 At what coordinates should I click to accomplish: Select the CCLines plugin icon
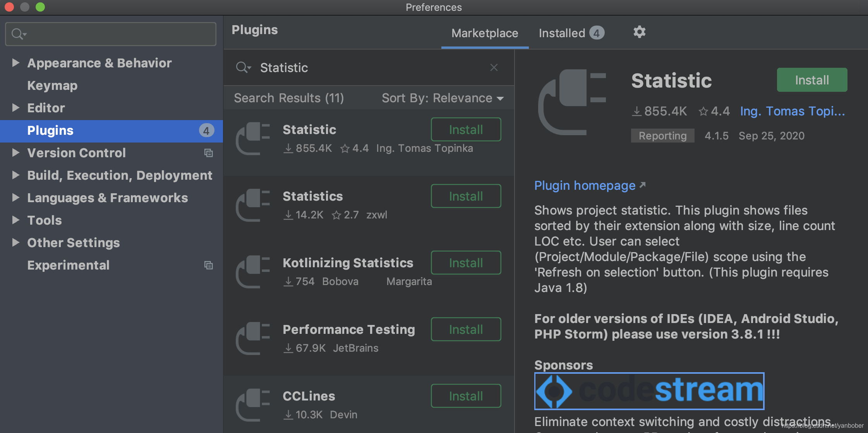click(253, 405)
